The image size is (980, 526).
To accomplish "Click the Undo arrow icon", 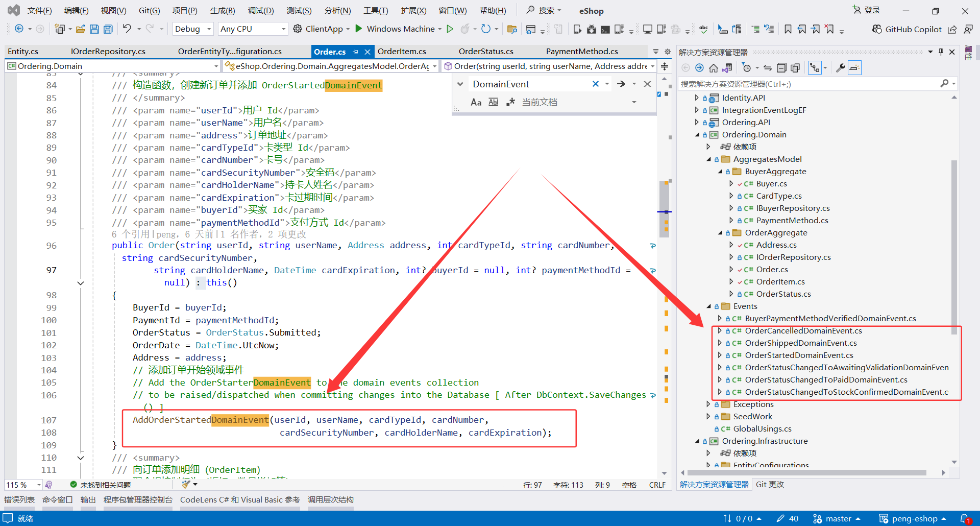I will 127,29.
